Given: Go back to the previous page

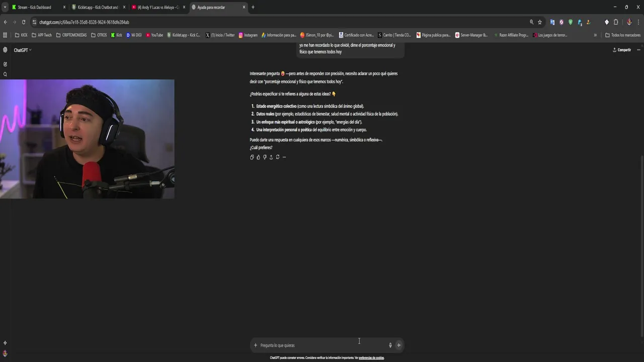Looking at the screenshot, I should 5,22.
